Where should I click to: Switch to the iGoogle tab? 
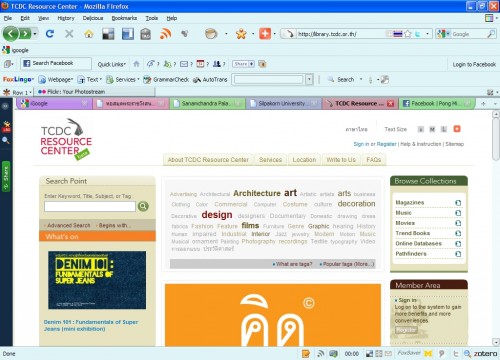pyautogui.click(x=54, y=104)
